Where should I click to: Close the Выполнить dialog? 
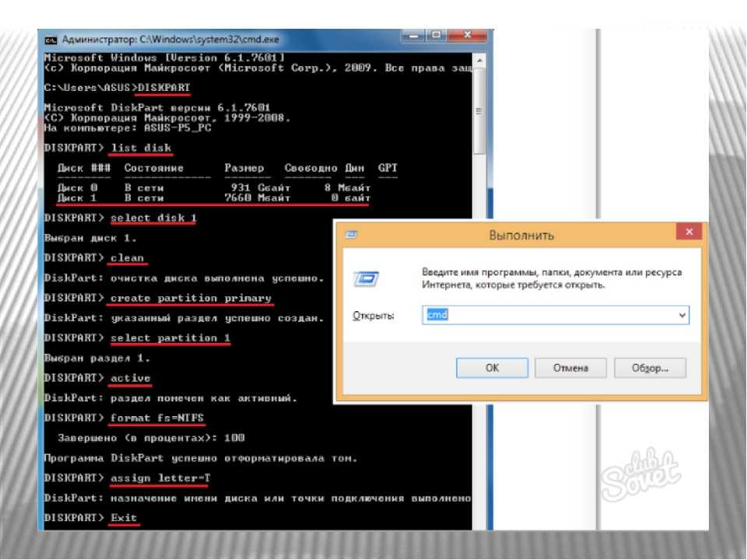[689, 232]
